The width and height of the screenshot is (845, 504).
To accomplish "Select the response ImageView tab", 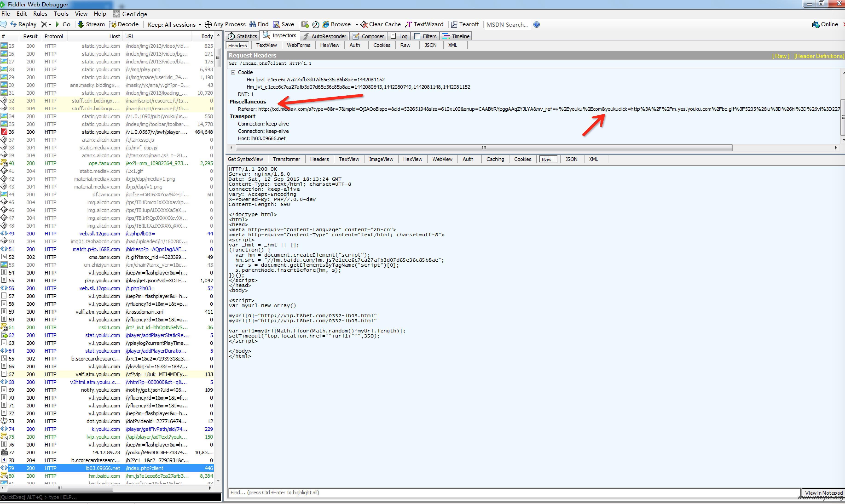I will coord(381,159).
